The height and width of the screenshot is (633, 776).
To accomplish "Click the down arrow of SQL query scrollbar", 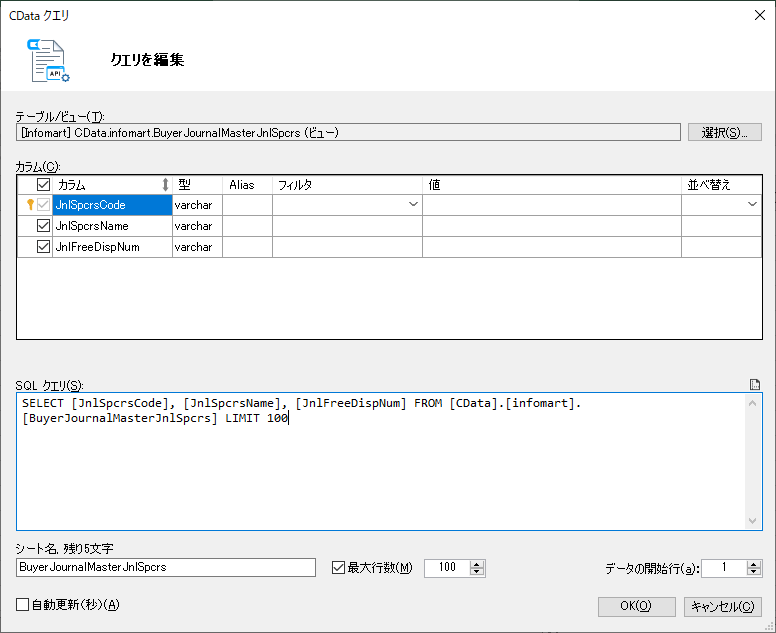I will [x=753, y=521].
